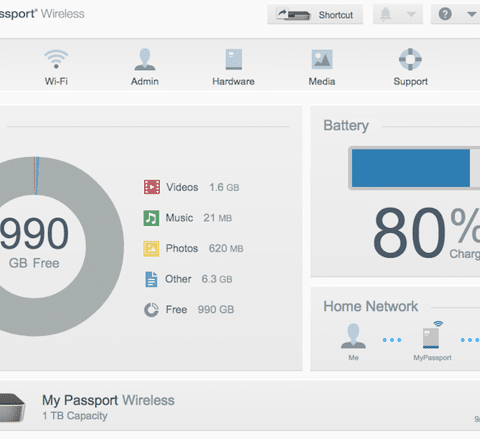
Task: Click the 'Battery' panel heading
Action: [346, 126]
